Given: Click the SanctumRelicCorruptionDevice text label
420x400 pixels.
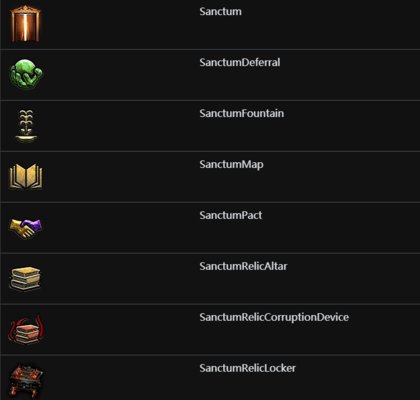Looking at the screenshot, I should click(x=274, y=317).
